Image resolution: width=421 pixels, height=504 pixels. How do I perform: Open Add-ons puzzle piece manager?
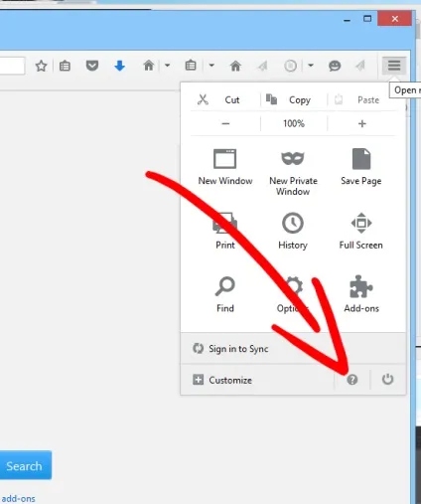click(361, 293)
